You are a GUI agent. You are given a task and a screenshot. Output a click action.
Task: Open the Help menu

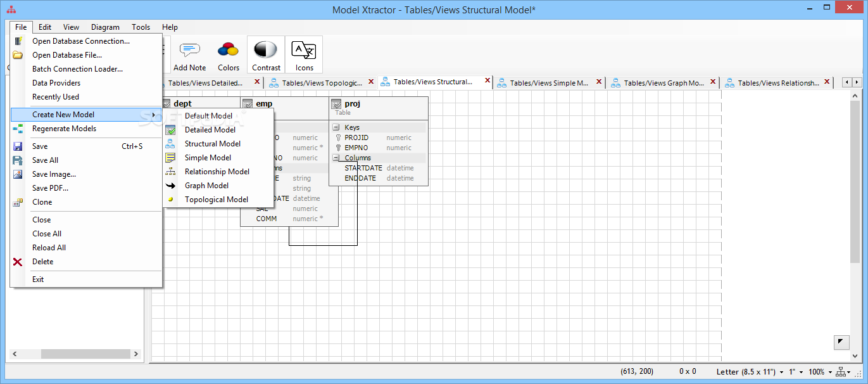tap(170, 27)
